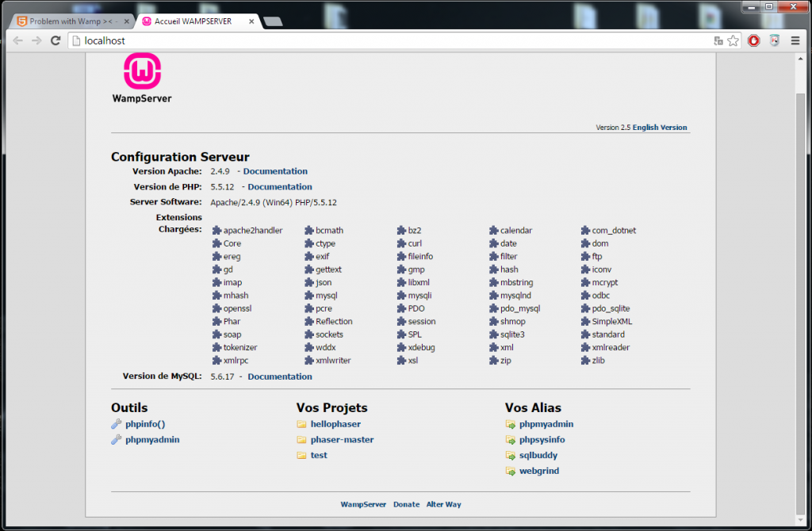This screenshot has width=812, height=531.
Task: Open Apache Documentation link
Action: click(275, 171)
